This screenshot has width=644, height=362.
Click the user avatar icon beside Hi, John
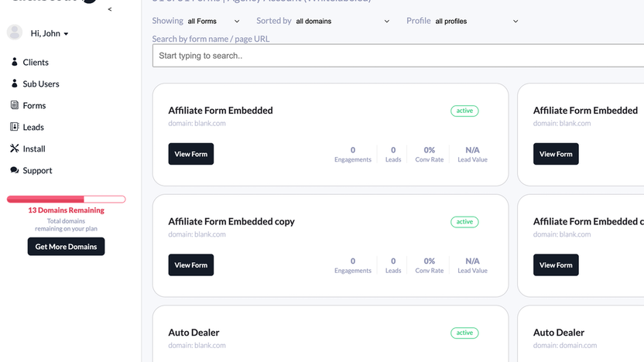coord(15,32)
